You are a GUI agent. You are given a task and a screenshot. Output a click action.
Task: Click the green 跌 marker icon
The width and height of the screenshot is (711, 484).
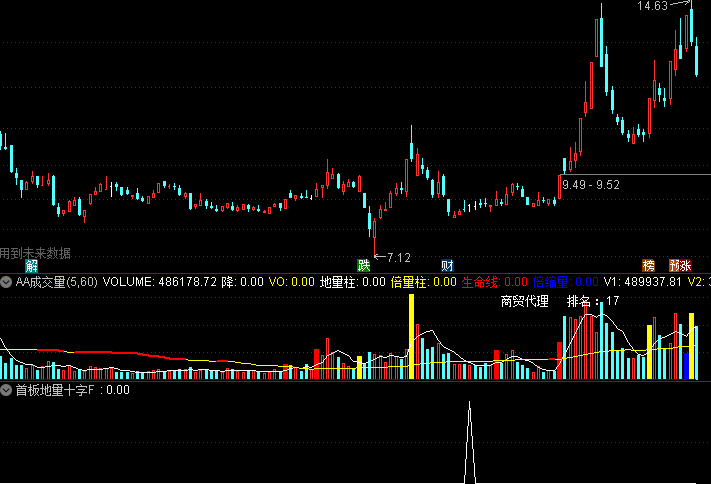[363, 266]
